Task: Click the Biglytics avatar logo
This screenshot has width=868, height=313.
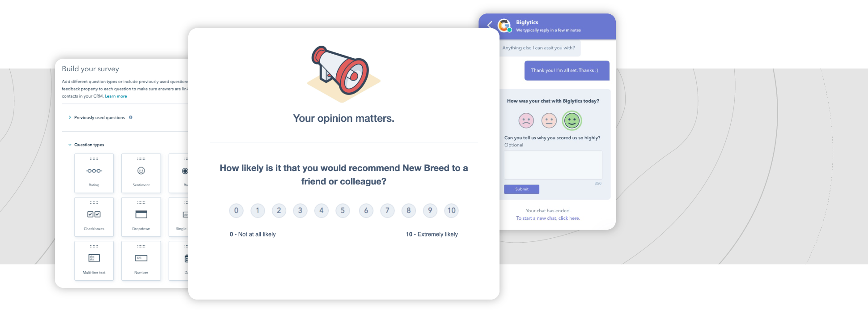Action: (x=504, y=26)
